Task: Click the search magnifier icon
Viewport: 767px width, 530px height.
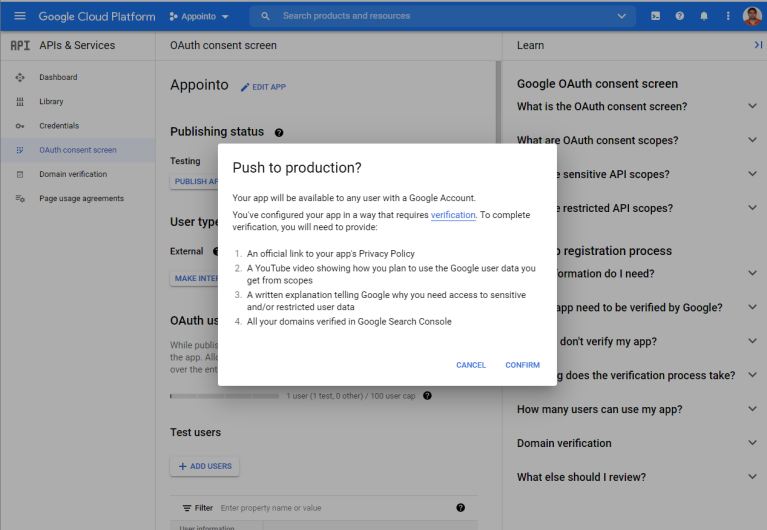Action: tap(265, 16)
